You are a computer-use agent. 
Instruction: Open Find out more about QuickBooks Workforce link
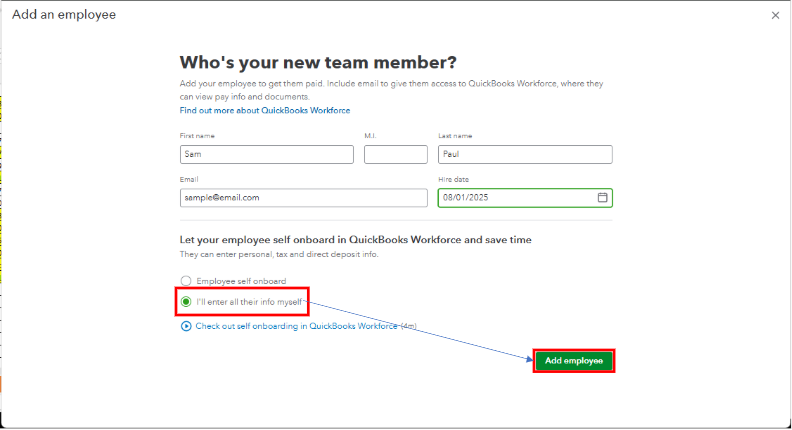[x=265, y=110]
